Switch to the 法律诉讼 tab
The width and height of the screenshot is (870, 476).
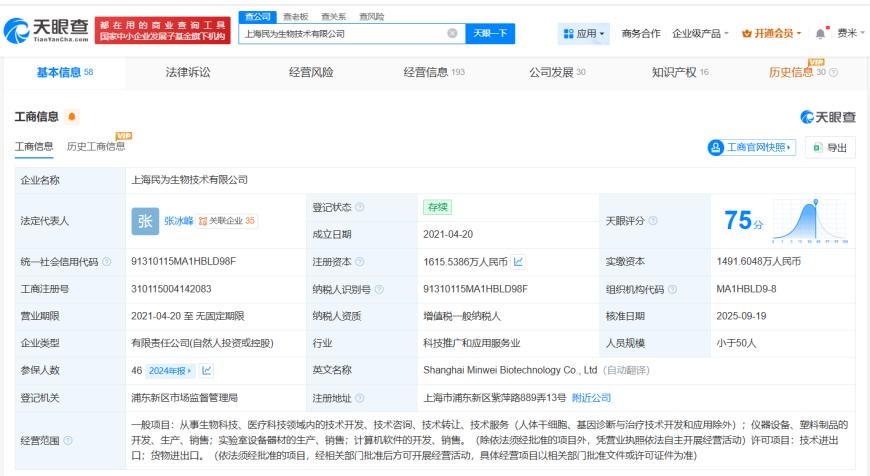tap(188, 72)
